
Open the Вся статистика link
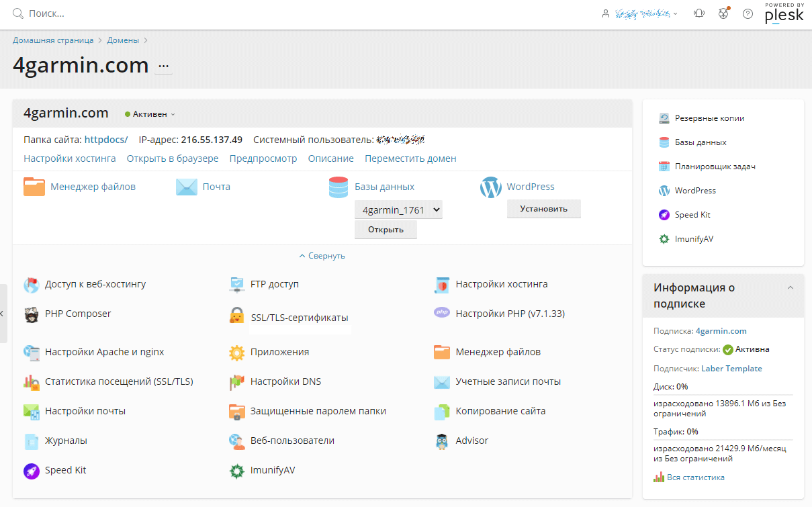coord(696,477)
